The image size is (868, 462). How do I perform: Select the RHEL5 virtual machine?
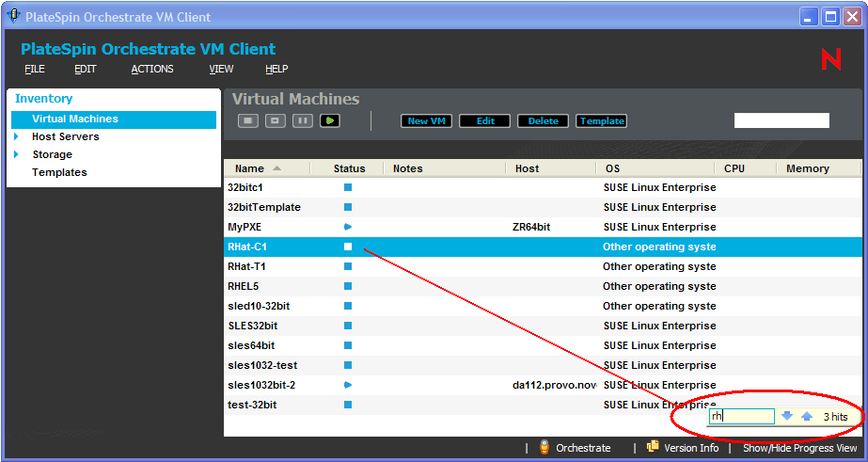tap(543, 286)
